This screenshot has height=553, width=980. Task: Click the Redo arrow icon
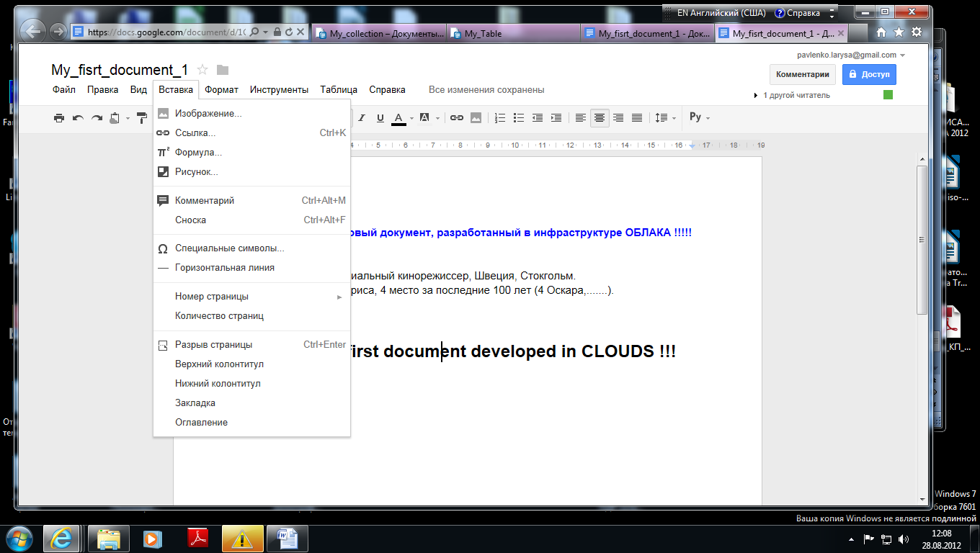pos(97,117)
